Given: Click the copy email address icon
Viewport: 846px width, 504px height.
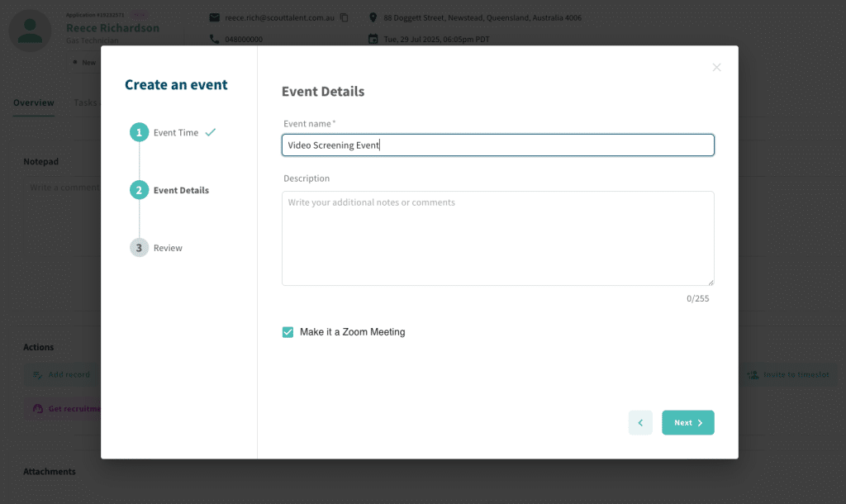Looking at the screenshot, I should (x=345, y=17).
